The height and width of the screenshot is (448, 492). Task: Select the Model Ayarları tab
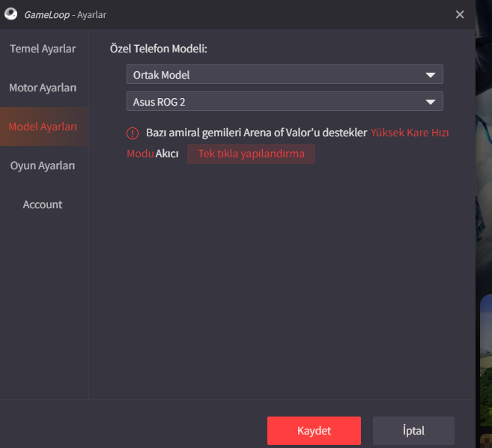coord(43,127)
